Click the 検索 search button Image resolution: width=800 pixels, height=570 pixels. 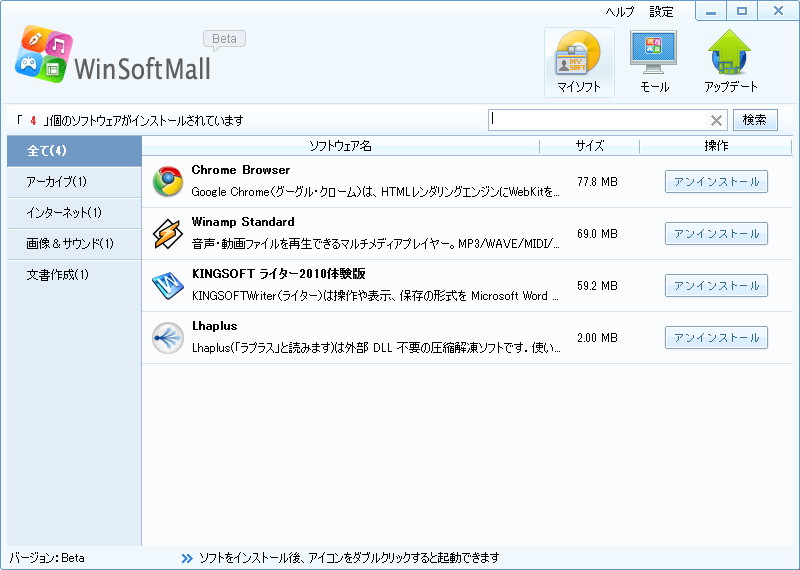tap(755, 120)
